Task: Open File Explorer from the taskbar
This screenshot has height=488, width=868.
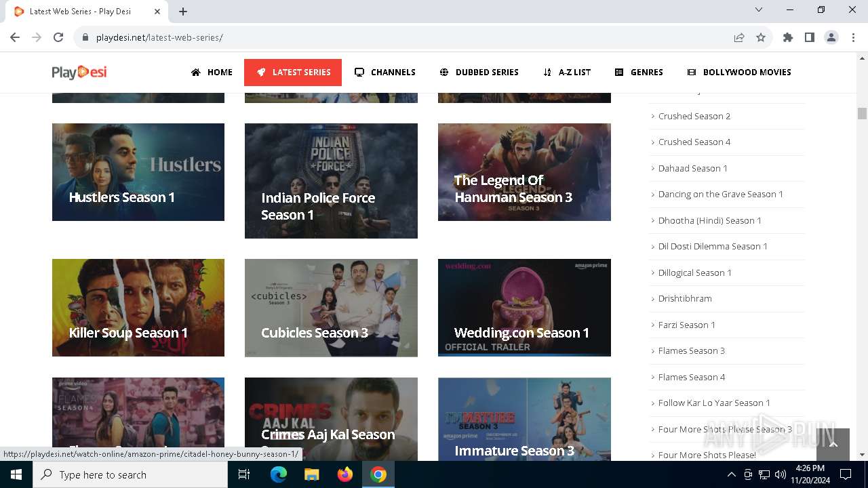Action: pos(312,474)
